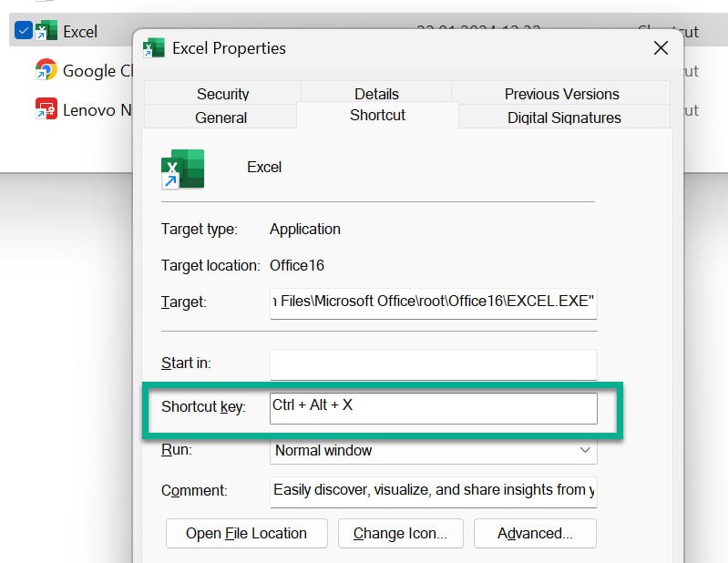
Task: Click the Lenovo shortcut icon in file list
Action: 46,108
